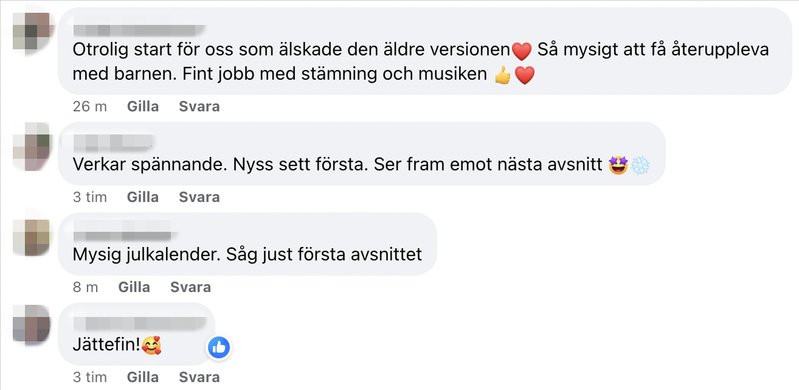Like the 'Mysig julkalender' comment
The image size is (799, 390).
(x=134, y=287)
